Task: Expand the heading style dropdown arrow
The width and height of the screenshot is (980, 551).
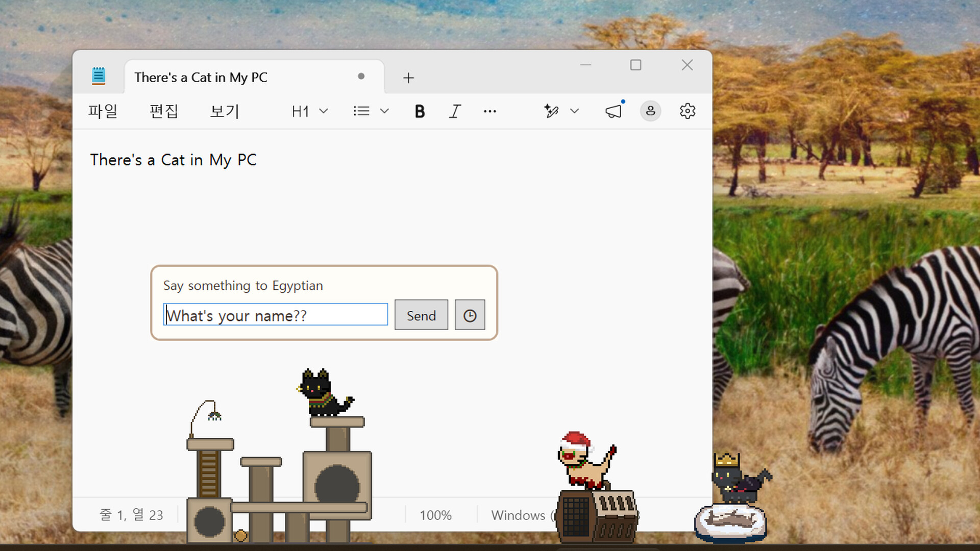Action: coord(324,111)
